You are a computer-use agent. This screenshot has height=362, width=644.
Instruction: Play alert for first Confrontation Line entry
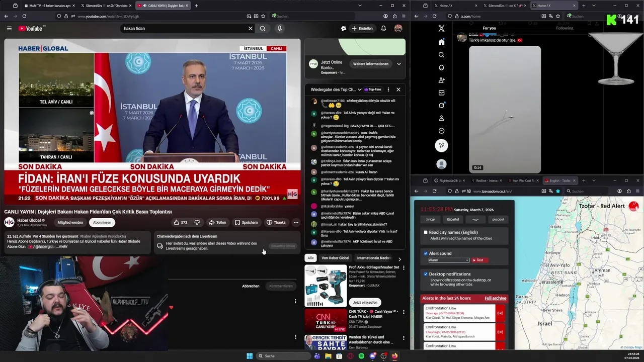click(x=500, y=313)
